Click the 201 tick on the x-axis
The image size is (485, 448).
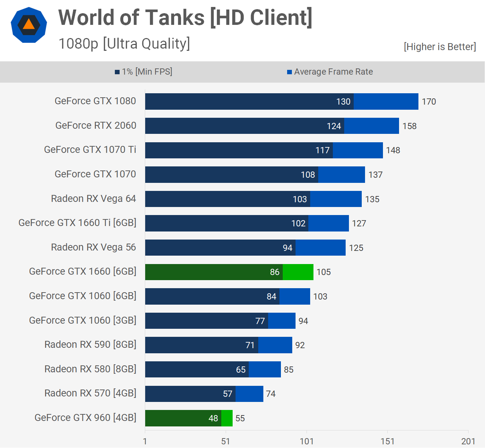click(468, 441)
